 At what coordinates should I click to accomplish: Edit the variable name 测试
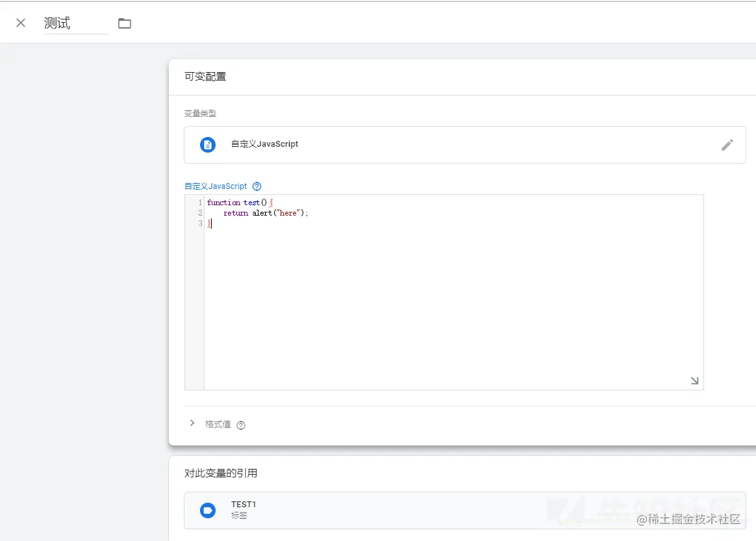coord(76,23)
